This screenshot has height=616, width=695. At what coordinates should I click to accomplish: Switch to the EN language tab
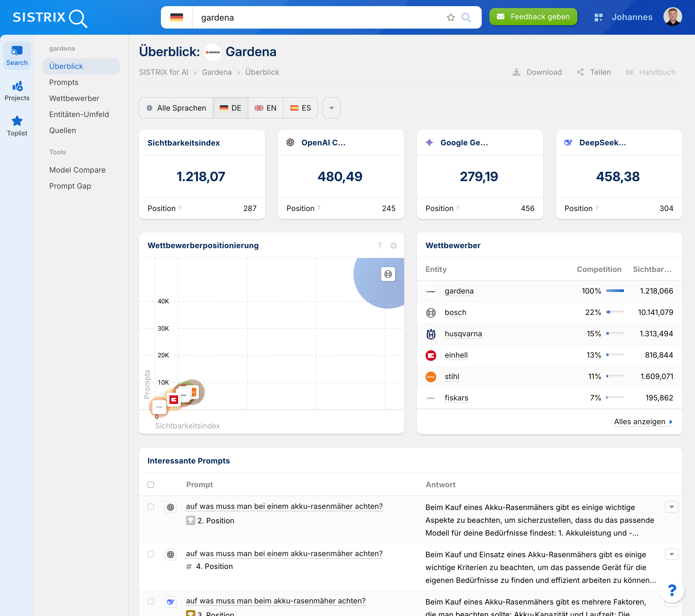265,108
